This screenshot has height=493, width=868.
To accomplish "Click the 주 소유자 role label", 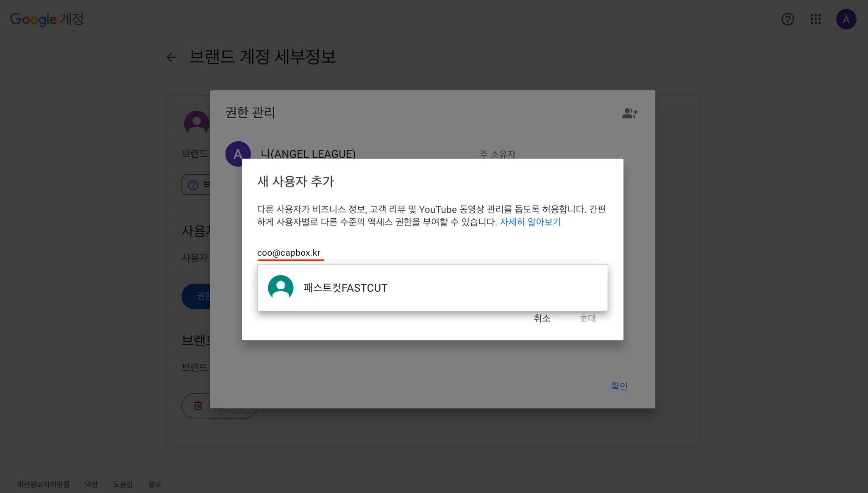I will click(x=497, y=154).
